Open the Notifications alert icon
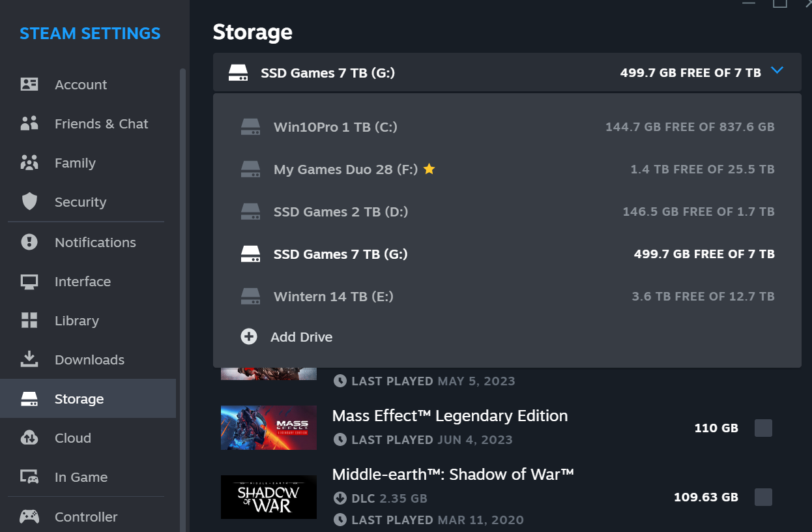The image size is (812, 532). pyautogui.click(x=29, y=243)
